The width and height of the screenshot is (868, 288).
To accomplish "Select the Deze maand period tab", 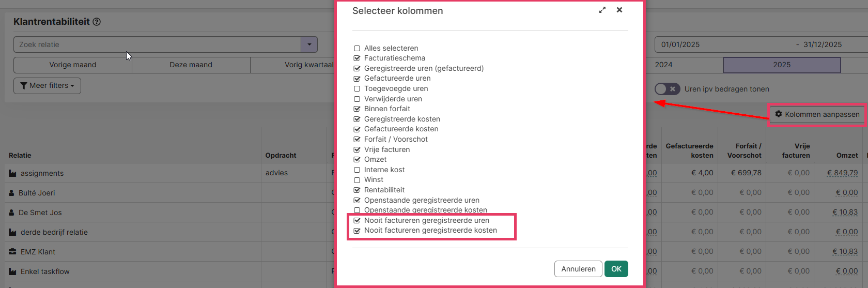I will (x=191, y=65).
